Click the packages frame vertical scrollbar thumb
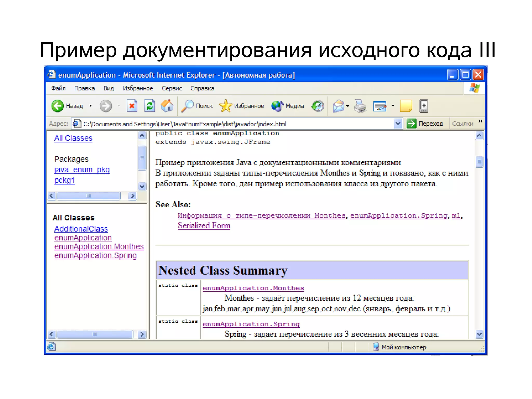The height and width of the screenshot is (399, 532). click(x=142, y=158)
